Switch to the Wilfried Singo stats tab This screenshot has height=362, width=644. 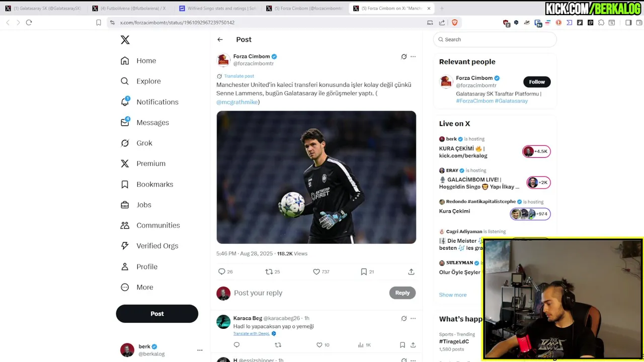point(218,9)
